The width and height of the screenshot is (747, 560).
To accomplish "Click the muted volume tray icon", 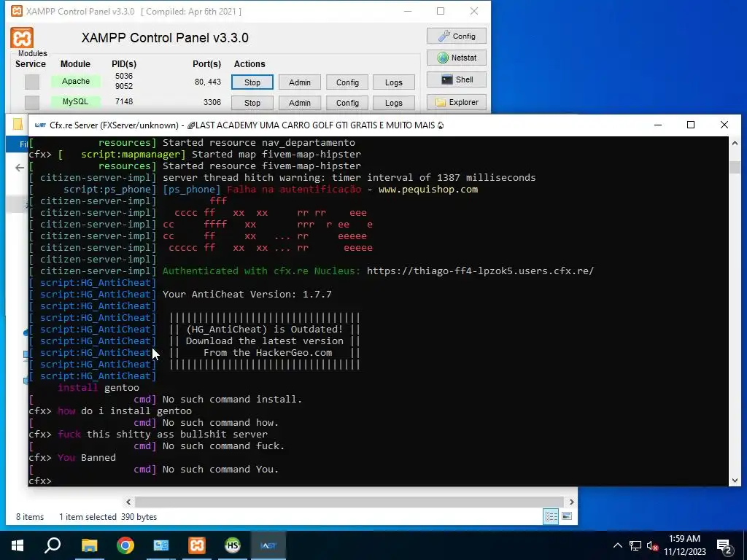I will [x=653, y=545].
